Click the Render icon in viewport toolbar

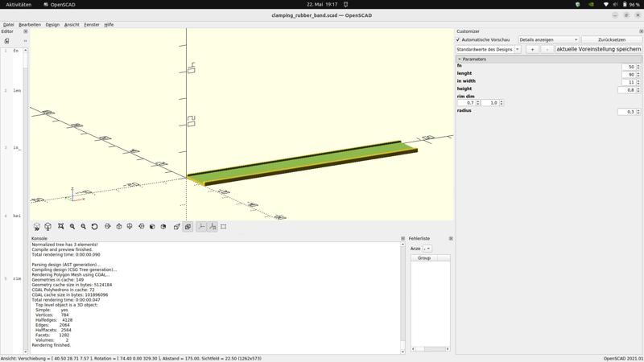(47, 227)
